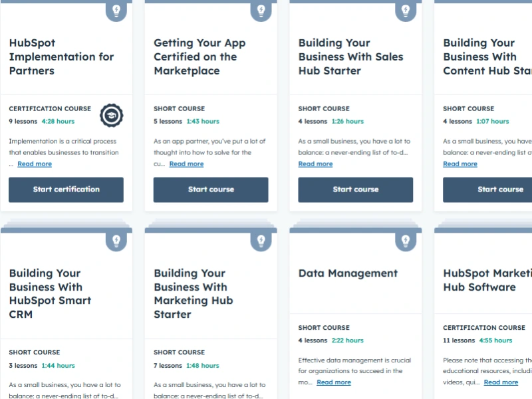The image size is (532, 399).
Task: Read more about Getting Your App Certified
Action: 187,164
